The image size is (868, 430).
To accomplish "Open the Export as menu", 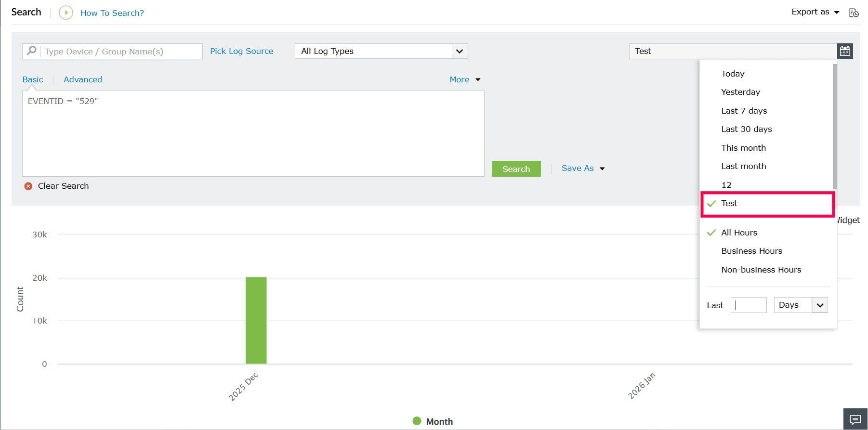I will (815, 12).
